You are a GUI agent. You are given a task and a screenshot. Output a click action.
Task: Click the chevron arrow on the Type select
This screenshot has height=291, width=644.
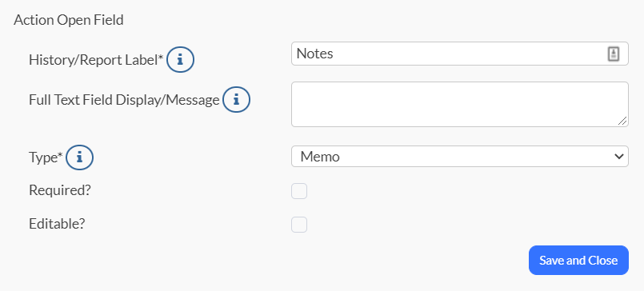(618, 157)
